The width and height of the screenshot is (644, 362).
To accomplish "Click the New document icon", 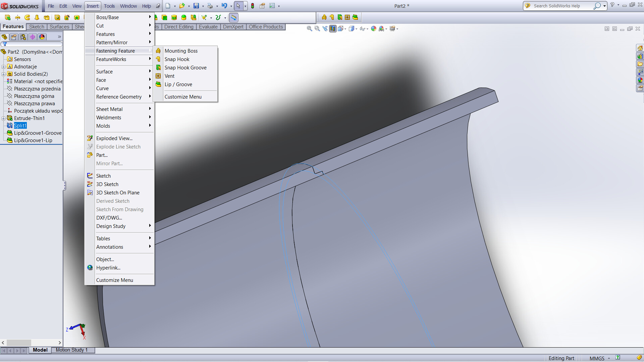I will tap(168, 6).
